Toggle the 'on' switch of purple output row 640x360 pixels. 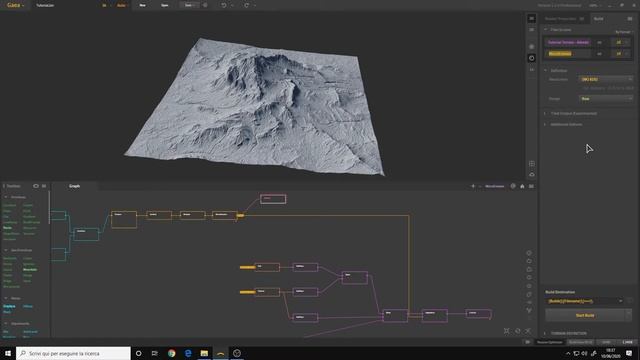pyautogui.click(x=600, y=42)
